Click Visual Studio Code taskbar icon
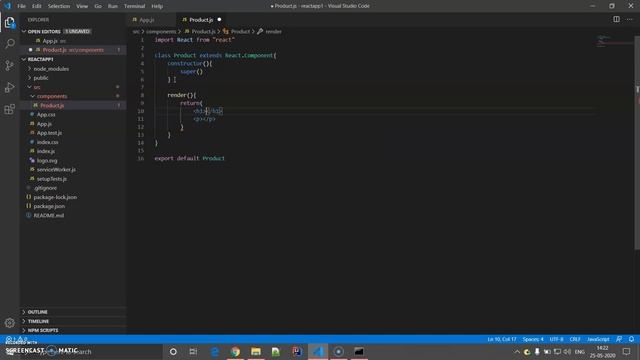The width and height of the screenshot is (640, 360). 318,351
